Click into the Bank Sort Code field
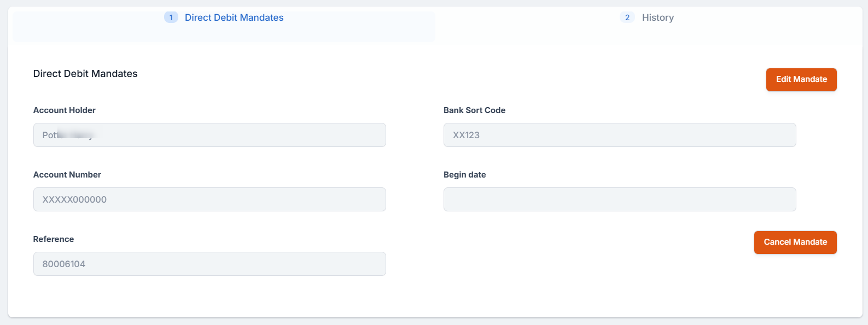 click(619, 135)
